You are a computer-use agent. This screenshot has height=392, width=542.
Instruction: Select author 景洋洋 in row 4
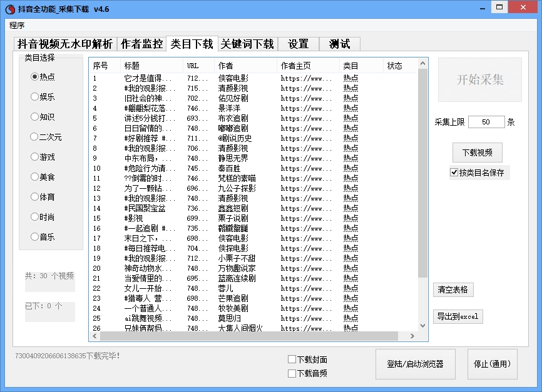click(229, 108)
